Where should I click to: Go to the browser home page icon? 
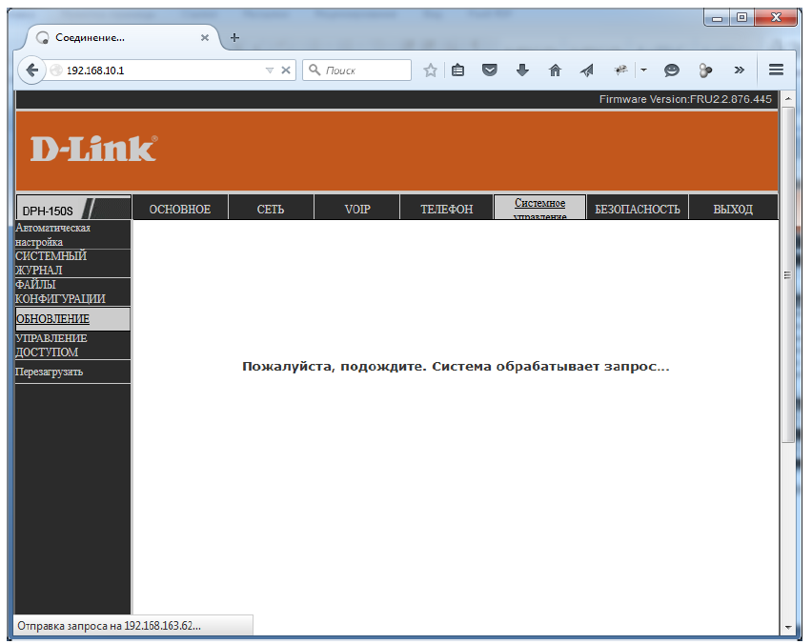coord(555,70)
